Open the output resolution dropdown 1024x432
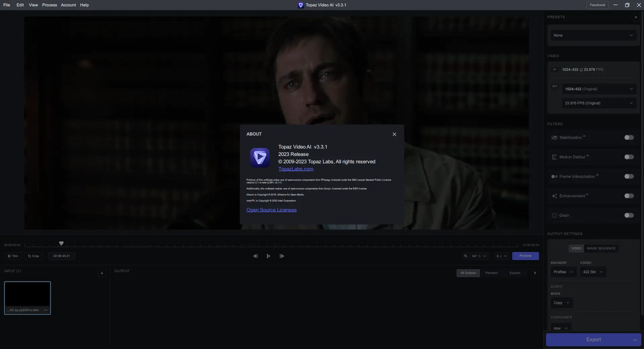644x349 pixels. click(599, 89)
